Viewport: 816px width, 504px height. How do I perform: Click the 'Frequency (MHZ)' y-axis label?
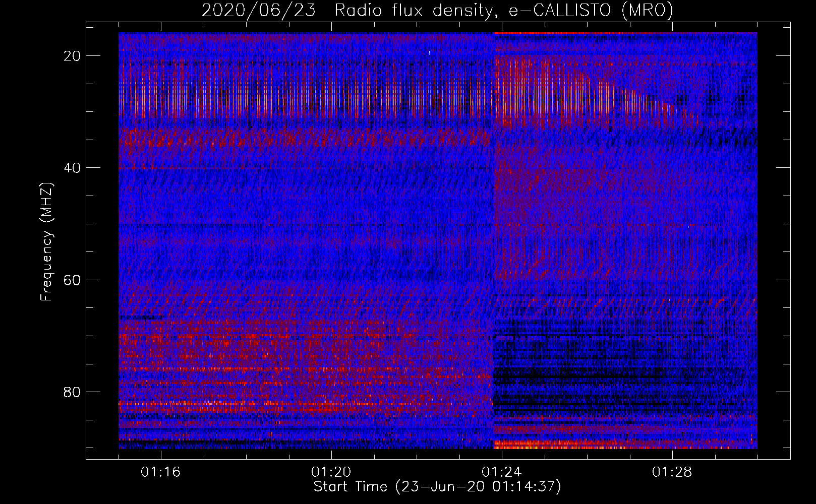point(46,242)
